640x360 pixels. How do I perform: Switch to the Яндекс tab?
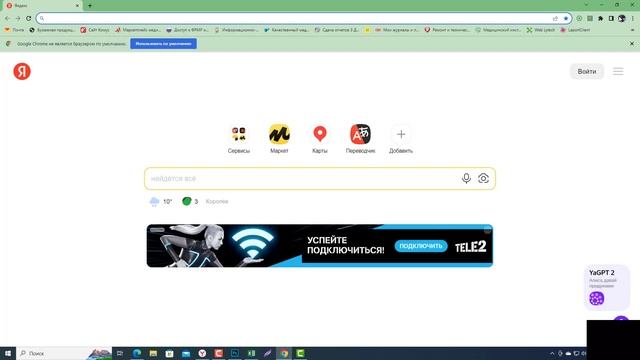pyautogui.click(x=41, y=6)
